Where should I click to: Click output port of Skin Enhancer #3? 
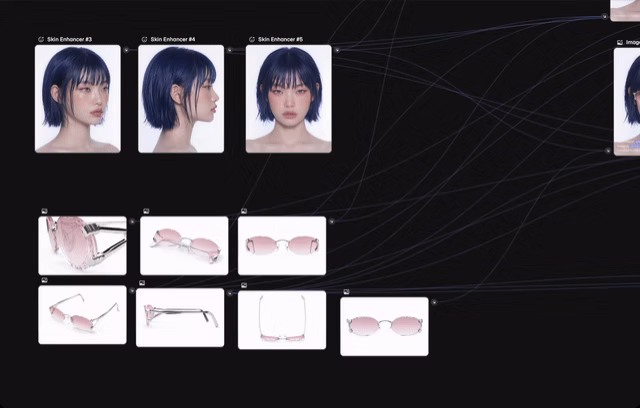pyautogui.click(x=126, y=50)
